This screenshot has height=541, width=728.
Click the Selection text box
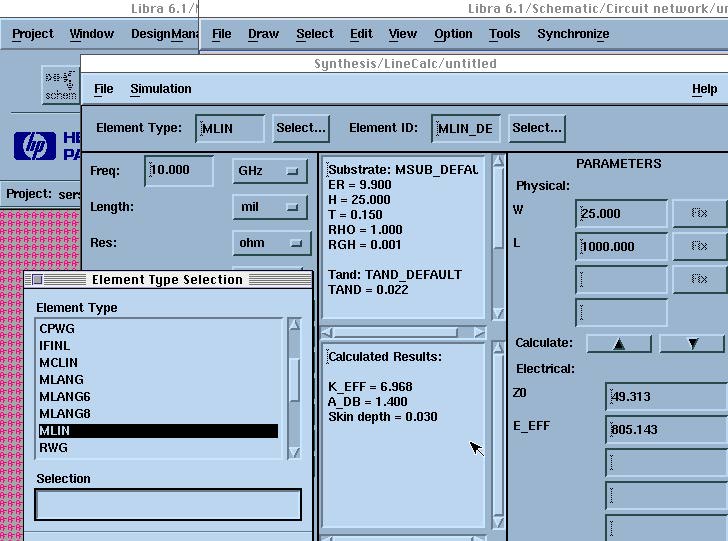168,504
